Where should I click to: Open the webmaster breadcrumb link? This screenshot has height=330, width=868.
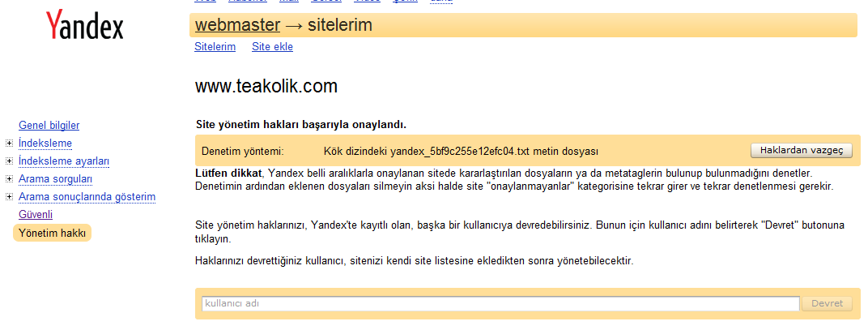237,25
